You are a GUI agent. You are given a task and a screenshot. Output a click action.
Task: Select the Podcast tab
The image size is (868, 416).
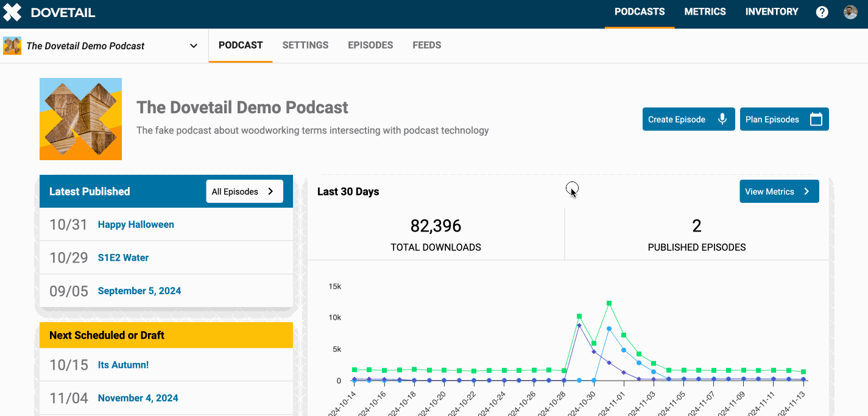[241, 45]
